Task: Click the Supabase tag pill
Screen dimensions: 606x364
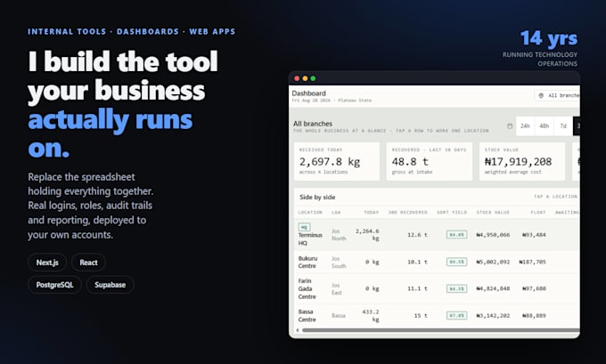Action: point(111,285)
